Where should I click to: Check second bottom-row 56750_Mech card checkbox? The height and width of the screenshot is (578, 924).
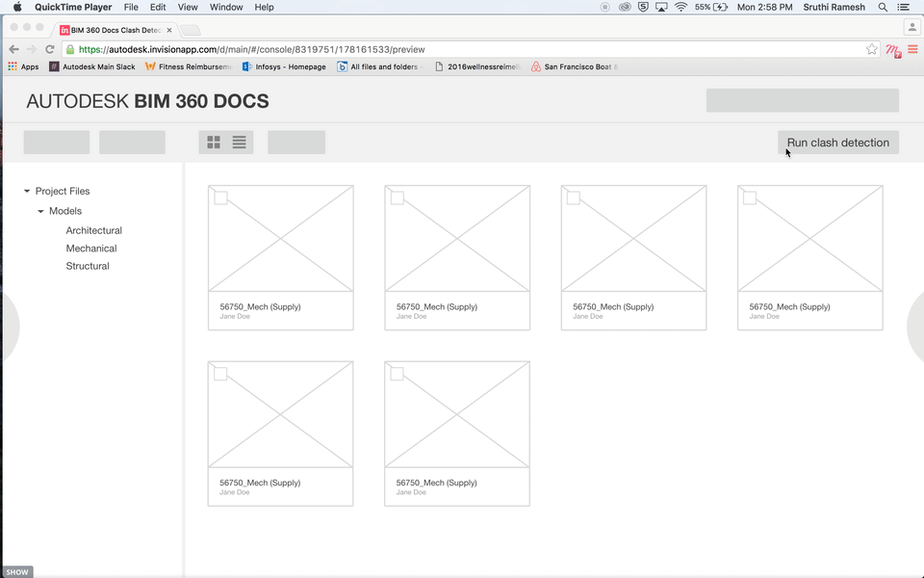click(398, 374)
